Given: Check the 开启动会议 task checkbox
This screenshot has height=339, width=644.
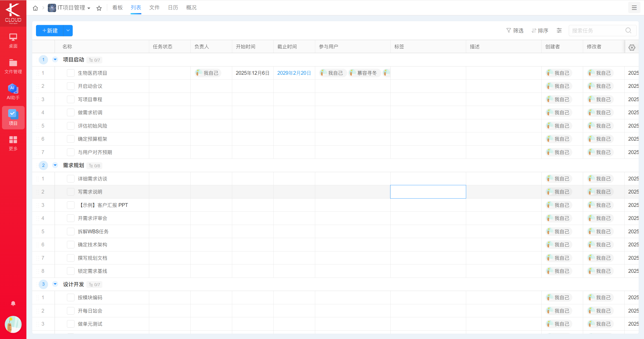Looking at the screenshot, I should click(71, 86).
